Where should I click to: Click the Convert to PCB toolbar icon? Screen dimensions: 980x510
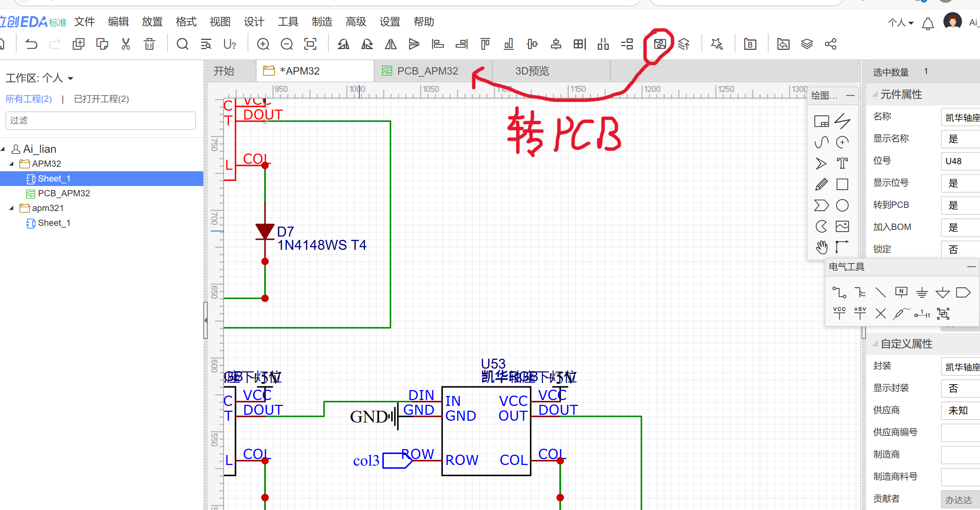[x=660, y=44]
